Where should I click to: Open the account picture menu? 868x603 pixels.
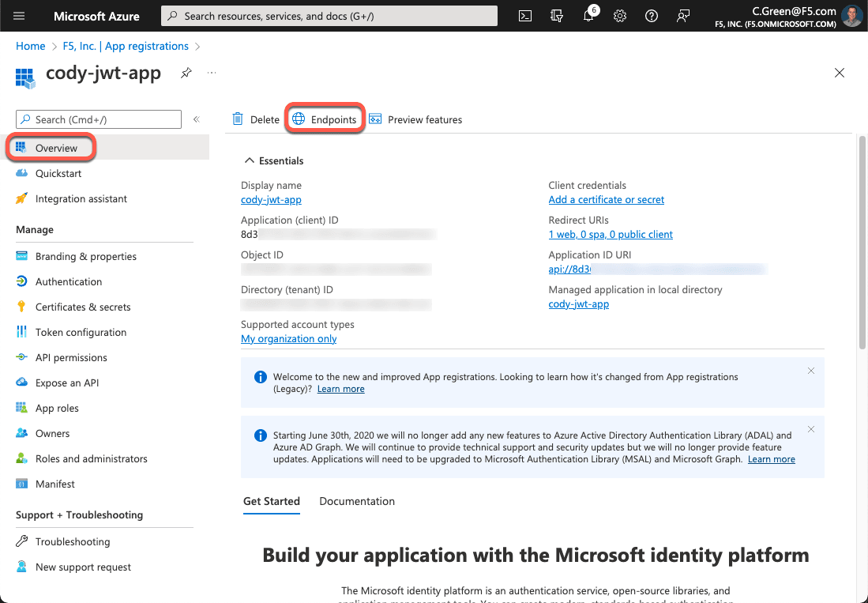[x=851, y=15]
